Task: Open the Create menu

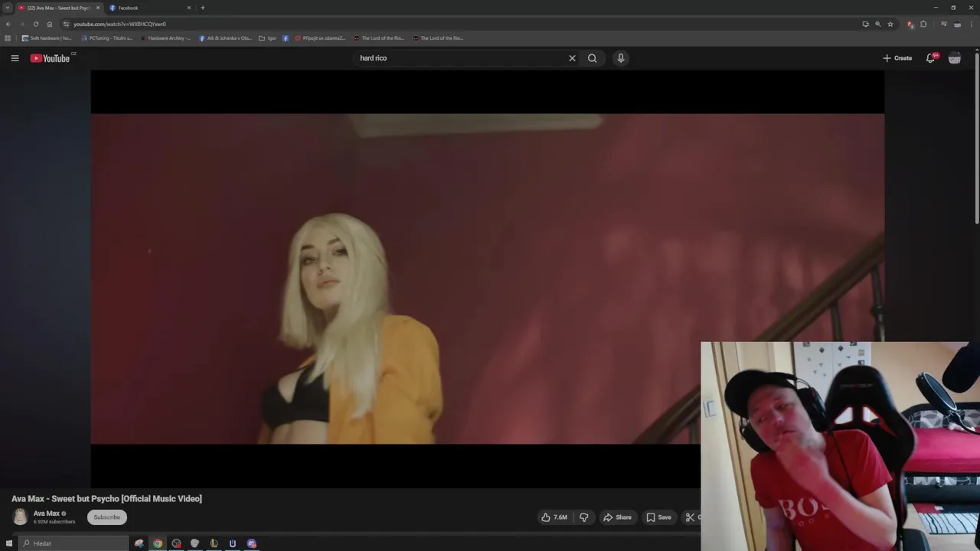Action: 897,58
